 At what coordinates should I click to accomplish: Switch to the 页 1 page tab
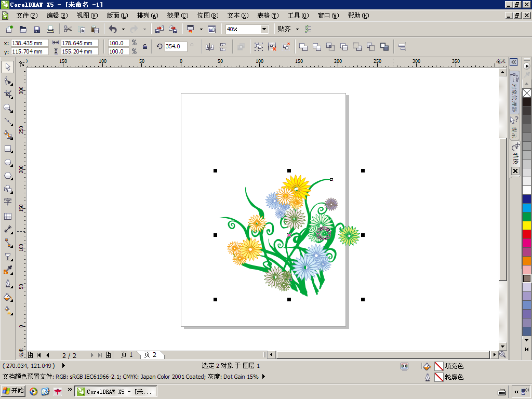[127, 354]
